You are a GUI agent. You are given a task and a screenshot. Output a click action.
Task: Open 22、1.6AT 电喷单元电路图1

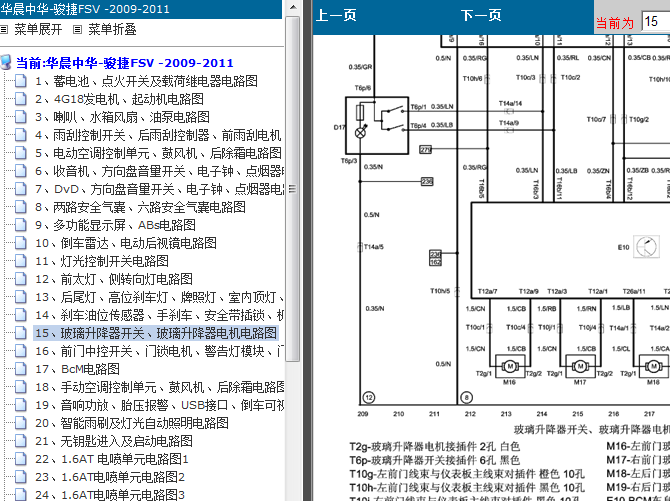pos(112,459)
